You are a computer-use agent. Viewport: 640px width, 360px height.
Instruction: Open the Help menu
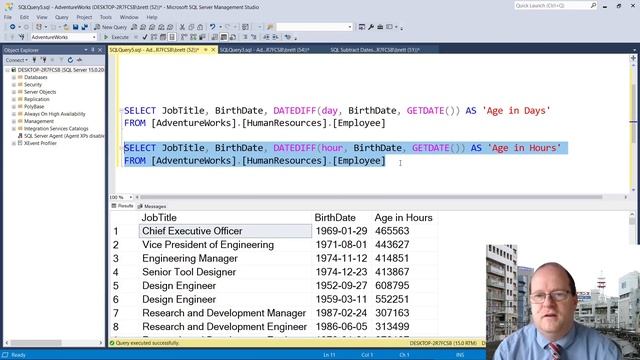tap(152, 17)
